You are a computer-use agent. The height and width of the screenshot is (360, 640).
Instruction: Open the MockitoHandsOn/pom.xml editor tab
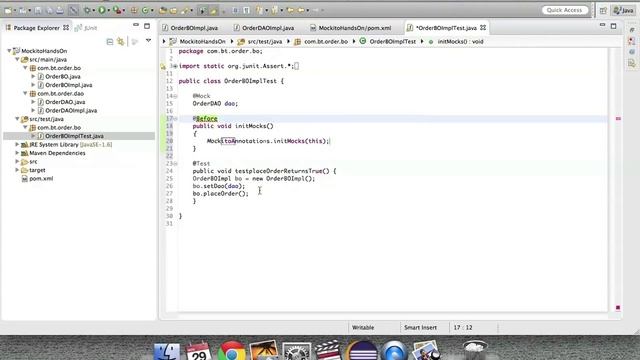coord(350,28)
